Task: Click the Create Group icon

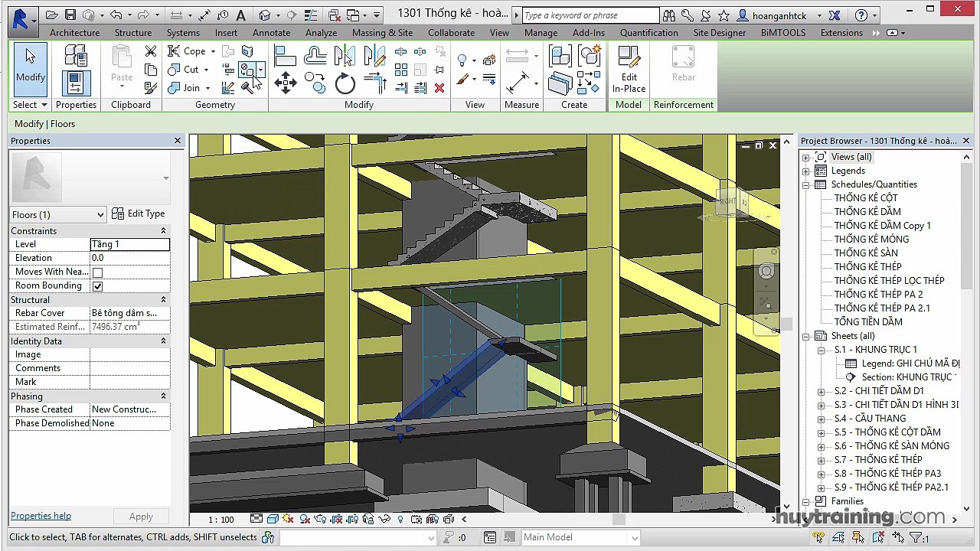Action: click(589, 56)
